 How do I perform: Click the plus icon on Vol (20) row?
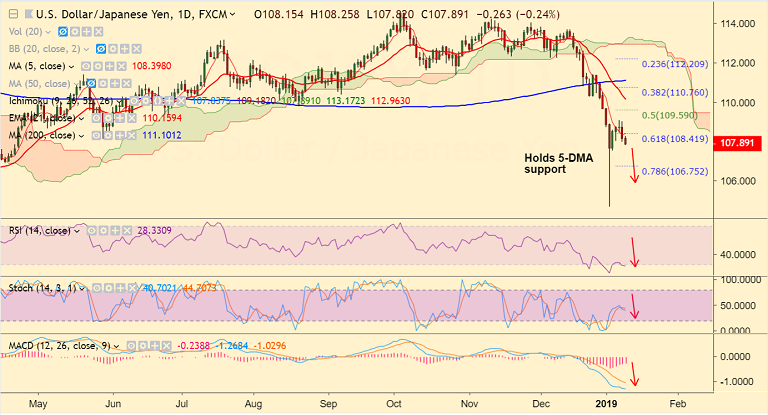[87, 32]
